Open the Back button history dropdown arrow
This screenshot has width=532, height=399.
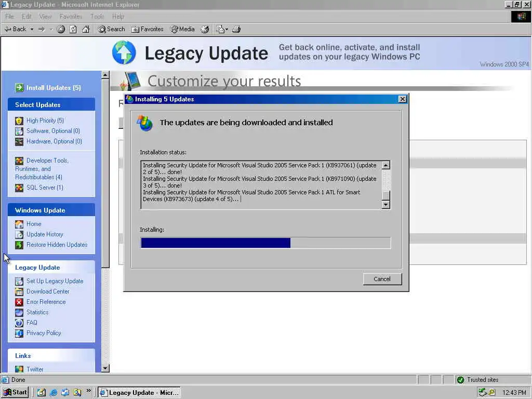[32, 29]
